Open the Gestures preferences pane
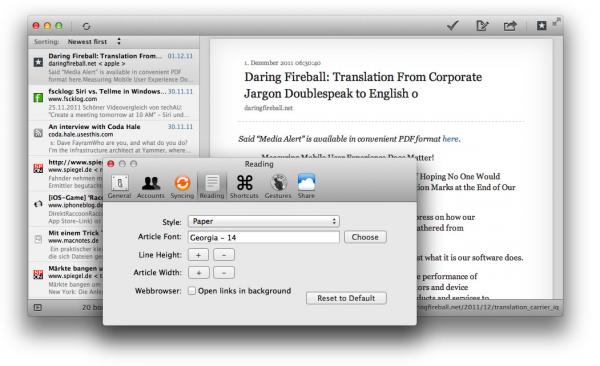 point(278,187)
